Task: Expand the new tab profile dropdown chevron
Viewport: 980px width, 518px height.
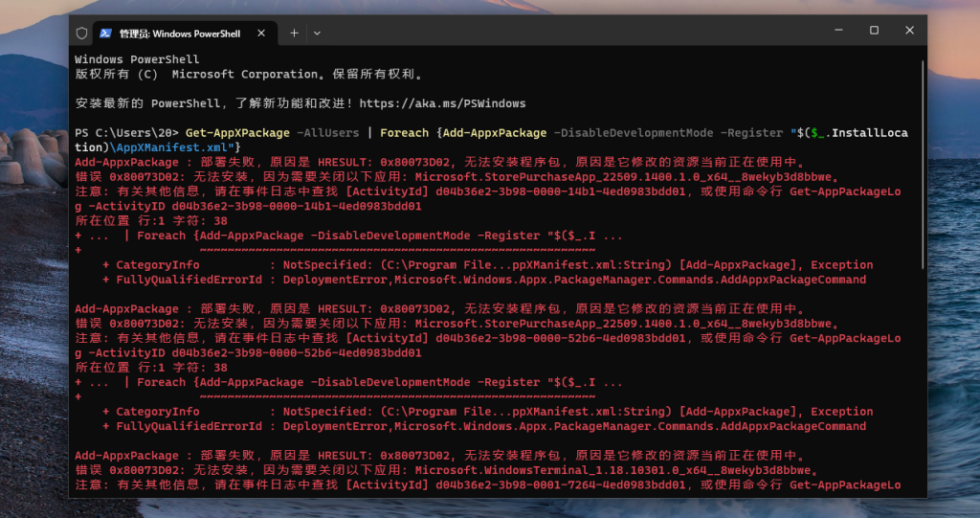Action: (317, 34)
